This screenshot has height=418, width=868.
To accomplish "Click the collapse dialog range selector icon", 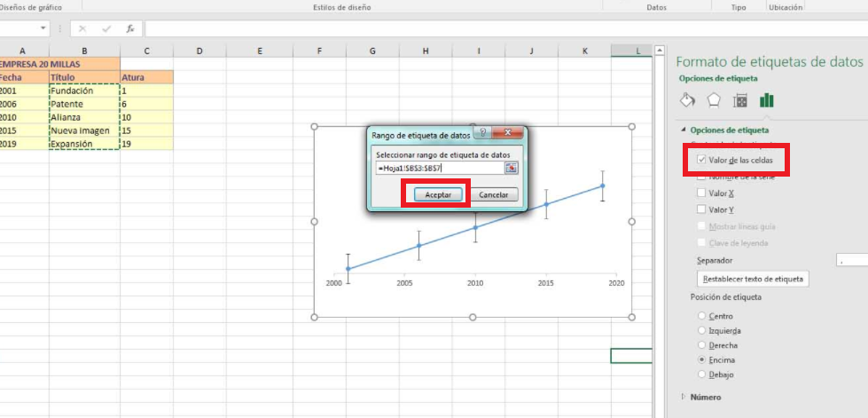I will coord(511,168).
